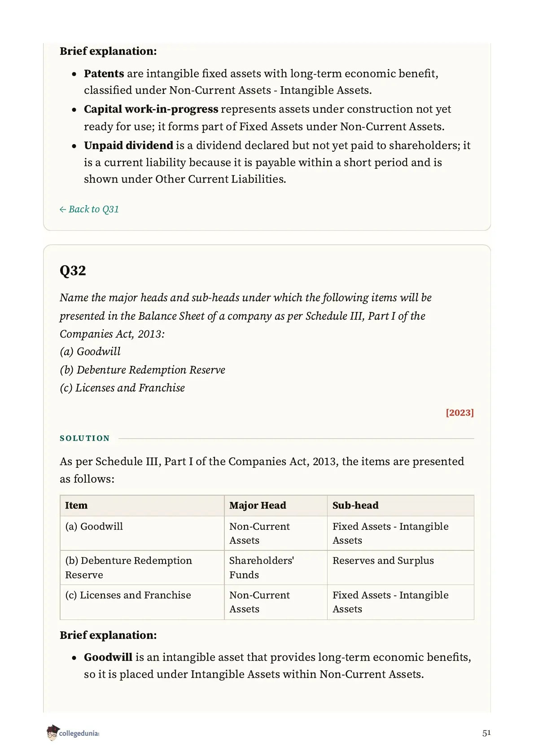Click the collegedunia mascot face
534x756 pixels.
(53, 733)
